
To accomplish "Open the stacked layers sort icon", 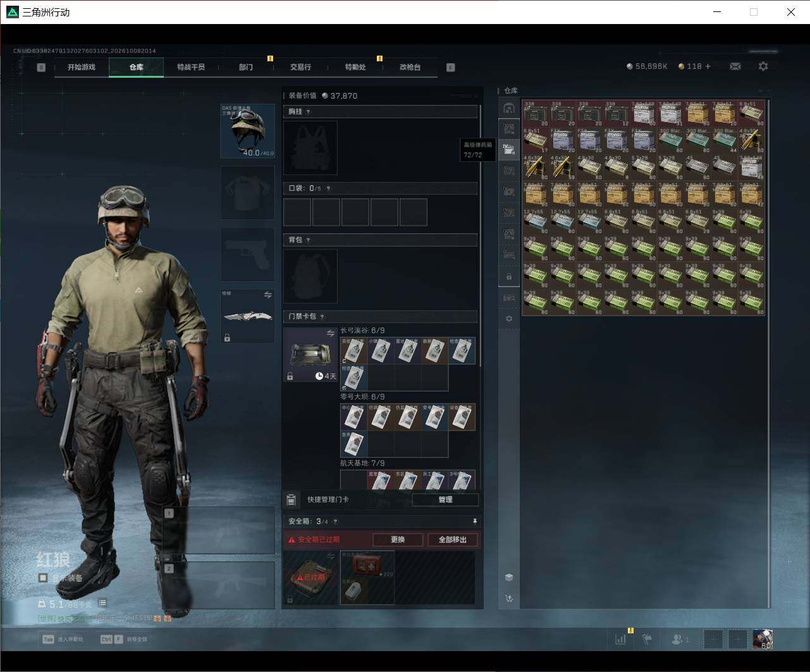I will pos(509,577).
